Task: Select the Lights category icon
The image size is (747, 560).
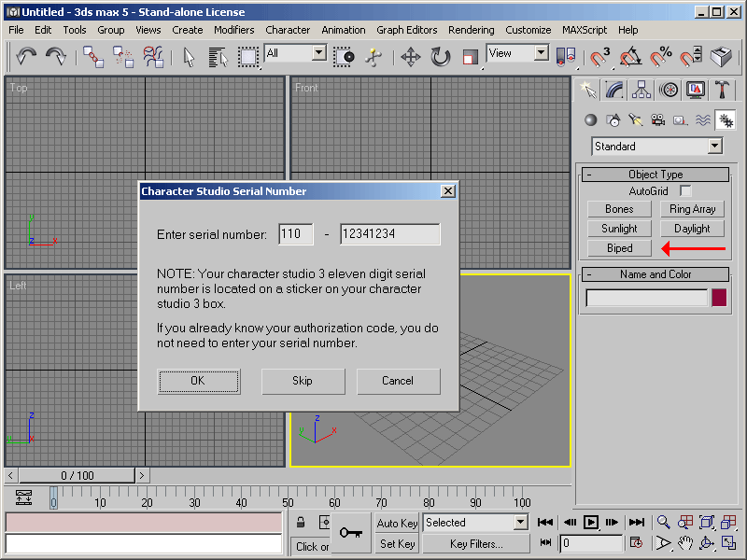Action: point(636,120)
